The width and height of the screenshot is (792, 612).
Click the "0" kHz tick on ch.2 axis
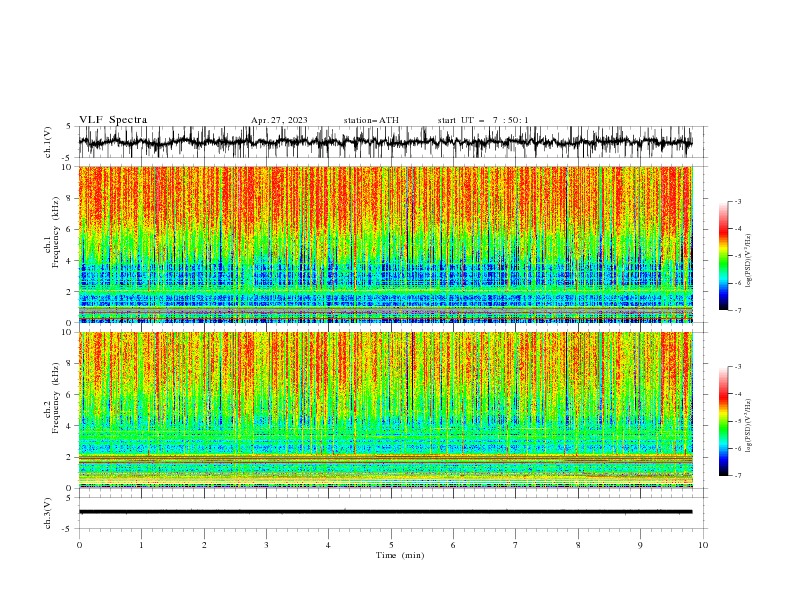coord(71,488)
